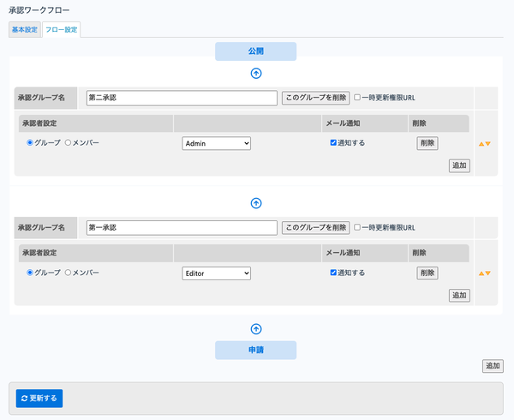The image size is (514, 420).
Task: Move Admin approver row up with orange arrow
Action: [x=481, y=144]
